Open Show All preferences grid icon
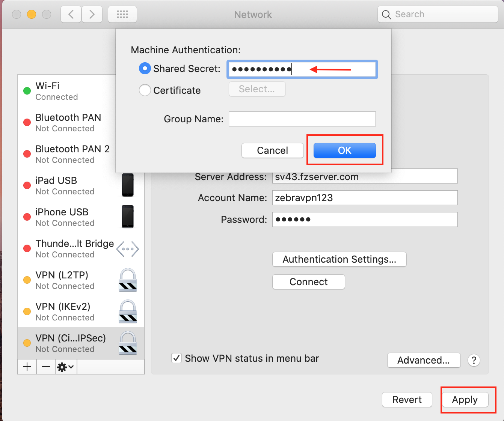This screenshot has height=421, width=504. (x=122, y=14)
